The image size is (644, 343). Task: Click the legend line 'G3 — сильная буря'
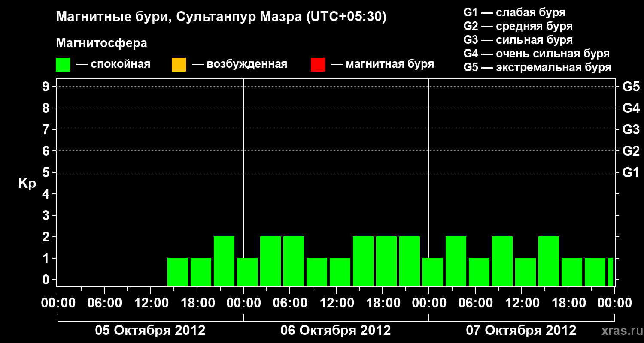click(x=518, y=40)
